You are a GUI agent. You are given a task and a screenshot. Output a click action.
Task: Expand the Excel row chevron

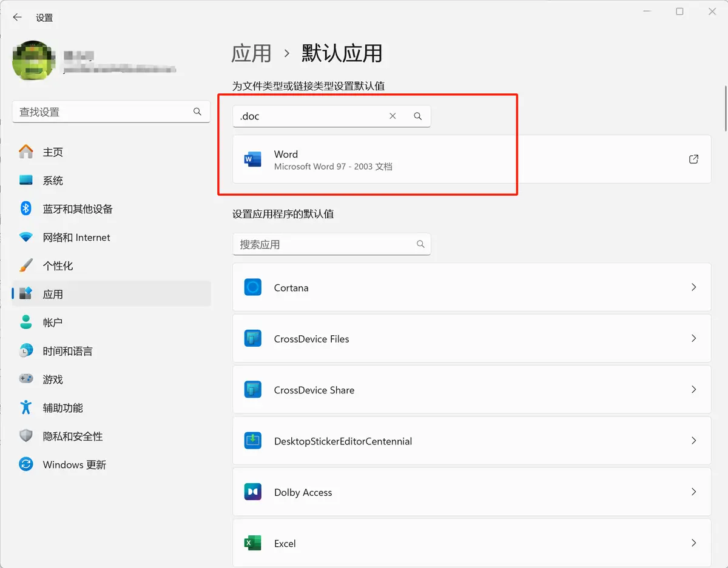pos(694,543)
